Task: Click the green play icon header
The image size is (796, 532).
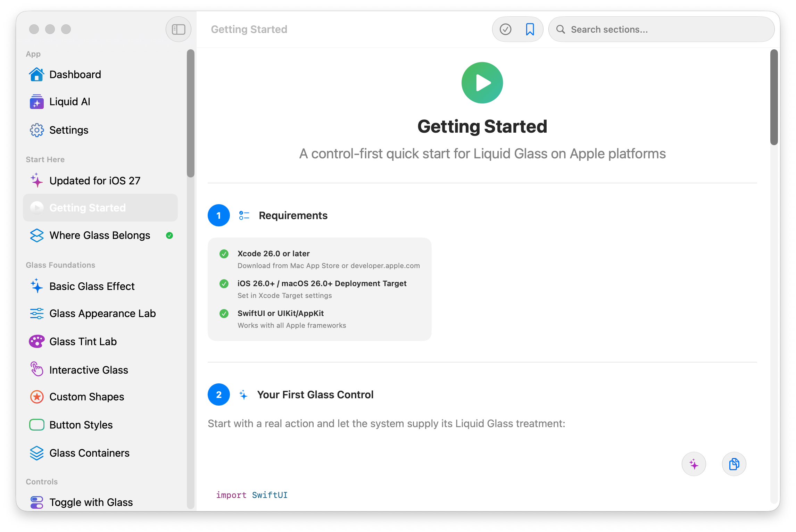Action: 482,83
